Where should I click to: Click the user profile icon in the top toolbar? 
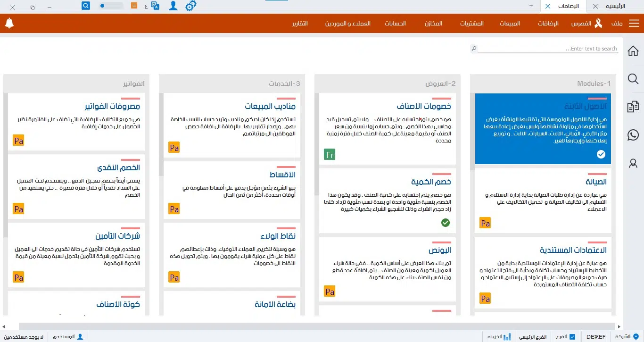coord(173,6)
